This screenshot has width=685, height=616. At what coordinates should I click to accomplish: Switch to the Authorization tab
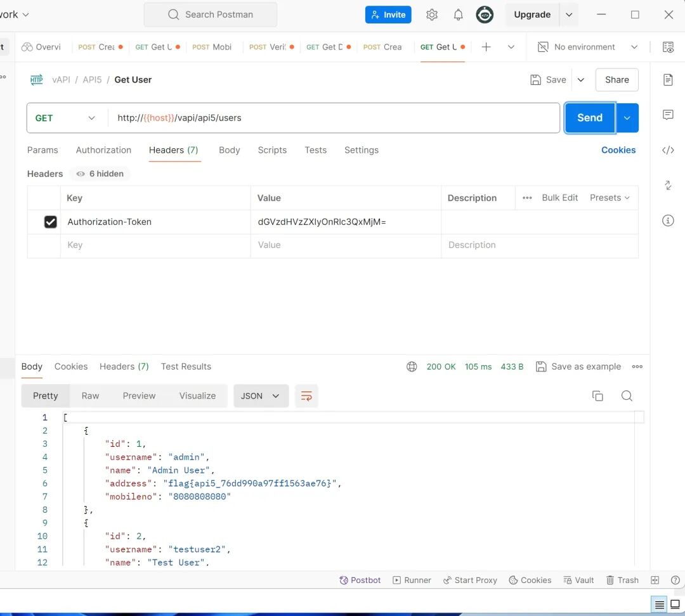coord(103,150)
